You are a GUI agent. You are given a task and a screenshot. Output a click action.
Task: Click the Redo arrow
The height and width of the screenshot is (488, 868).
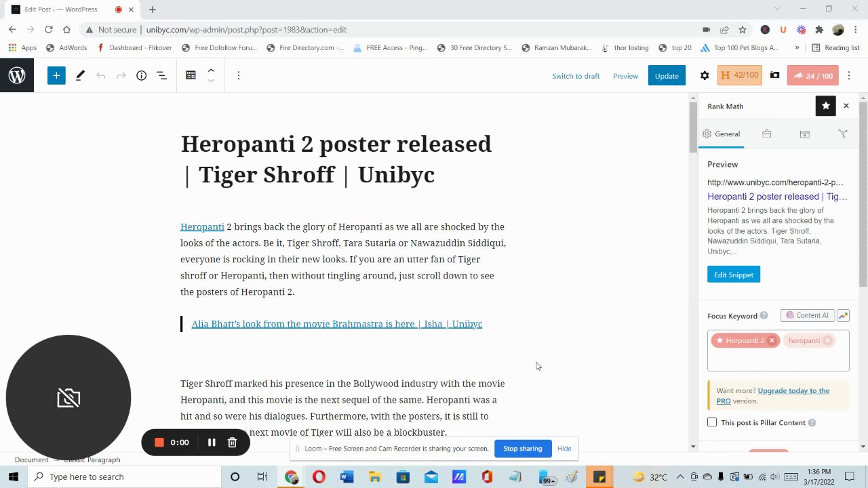(121, 75)
